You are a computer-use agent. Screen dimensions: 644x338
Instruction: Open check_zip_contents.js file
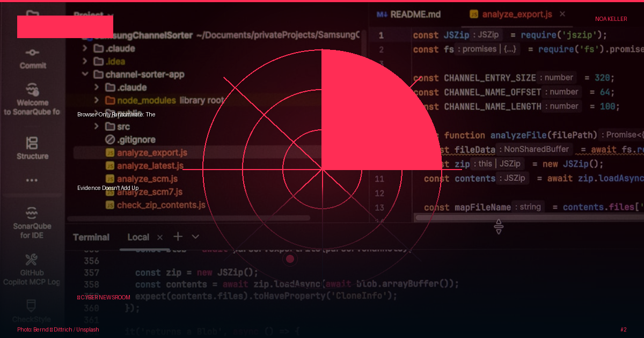(x=161, y=205)
